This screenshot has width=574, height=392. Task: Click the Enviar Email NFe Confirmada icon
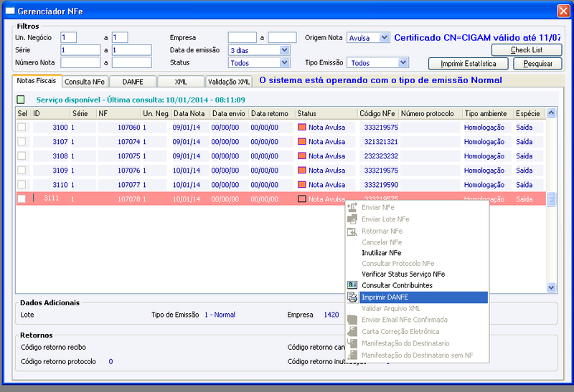(x=352, y=320)
